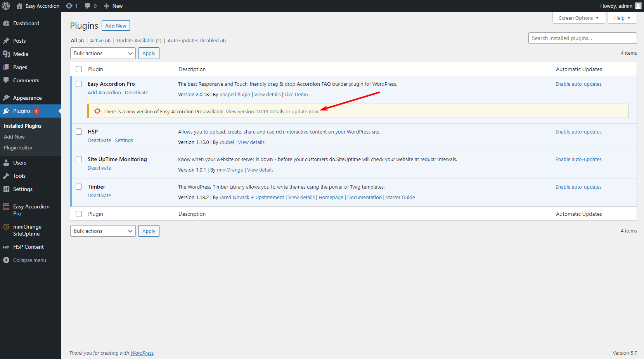
Task: Click the Tools wrench icon
Action: point(6,176)
